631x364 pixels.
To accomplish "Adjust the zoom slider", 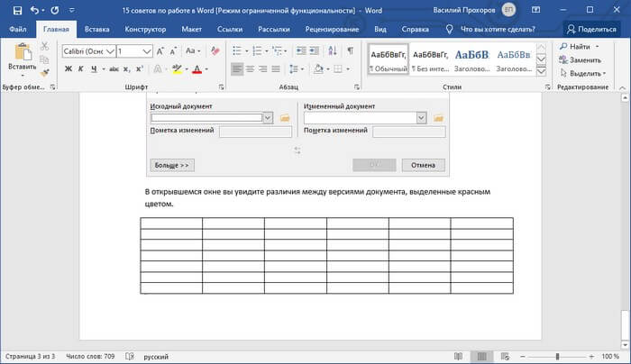I will pos(557,357).
